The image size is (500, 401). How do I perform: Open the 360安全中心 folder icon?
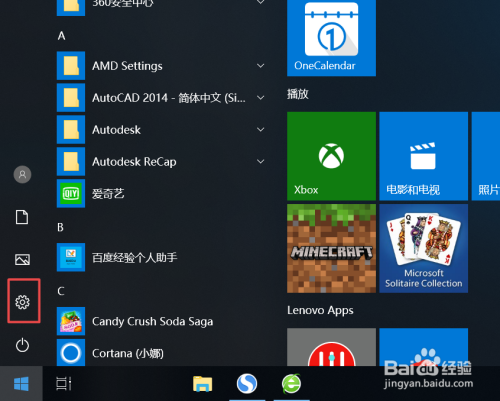coord(71,8)
